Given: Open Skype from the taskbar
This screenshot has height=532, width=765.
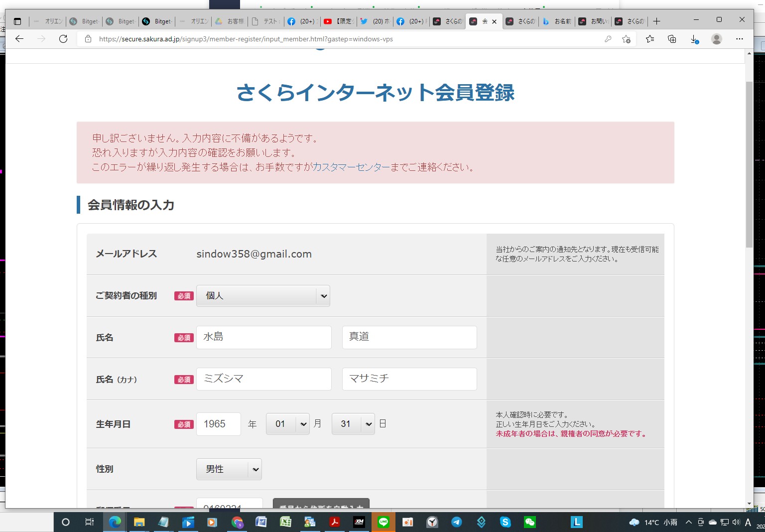Looking at the screenshot, I should click(505, 522).
